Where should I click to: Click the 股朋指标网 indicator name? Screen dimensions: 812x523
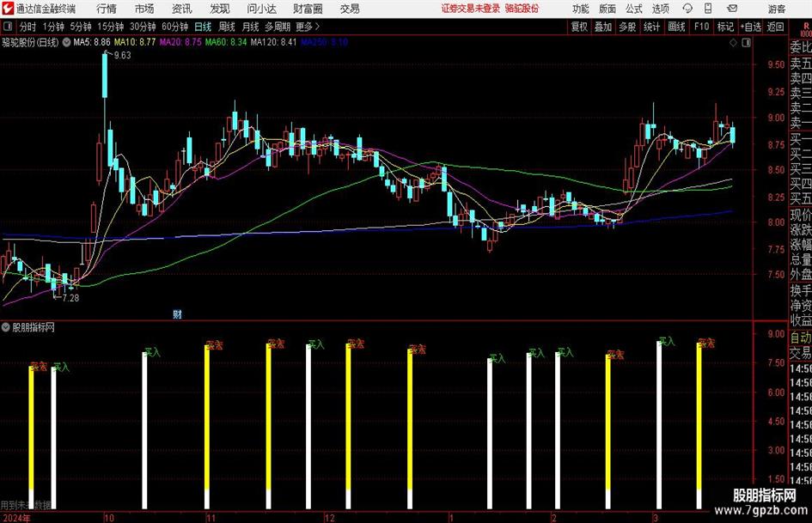34,327
